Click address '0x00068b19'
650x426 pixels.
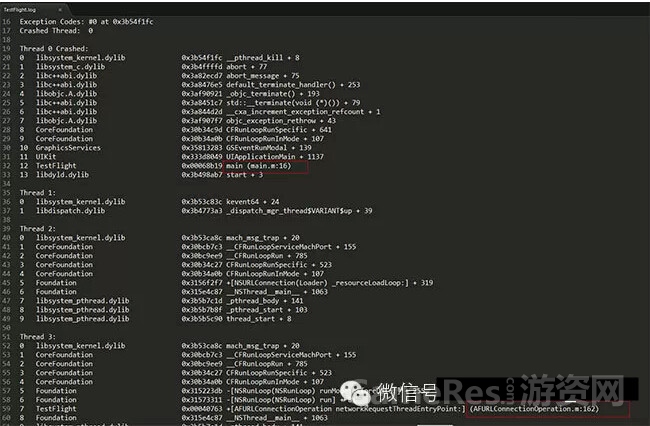pos(202,166)
